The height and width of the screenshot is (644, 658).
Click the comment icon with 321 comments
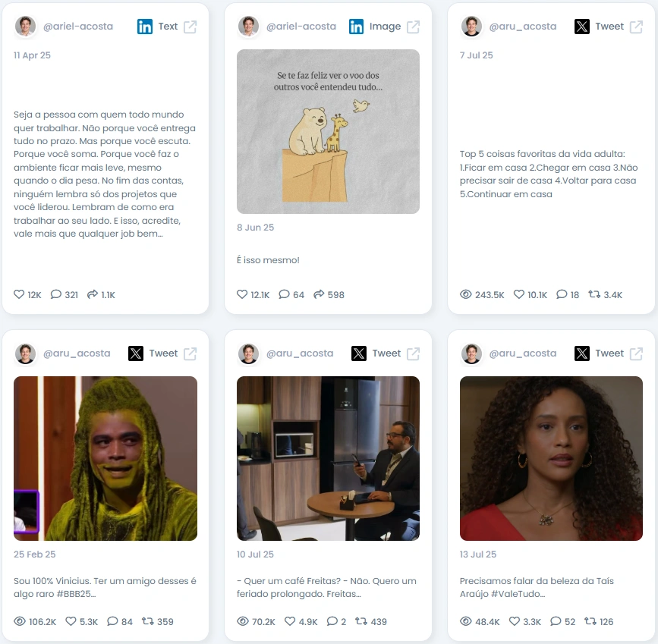click(x=56, y=294)
